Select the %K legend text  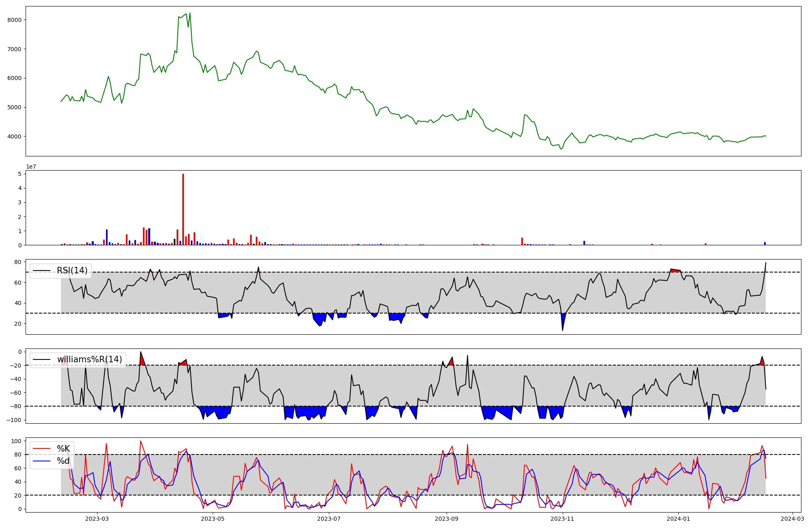[x=63, y=449]
